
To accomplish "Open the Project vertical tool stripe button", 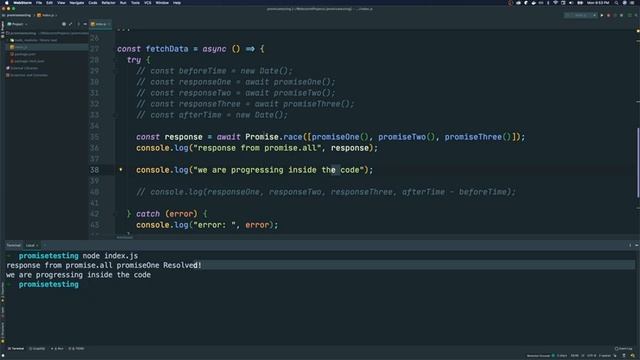I will (2, 29).
